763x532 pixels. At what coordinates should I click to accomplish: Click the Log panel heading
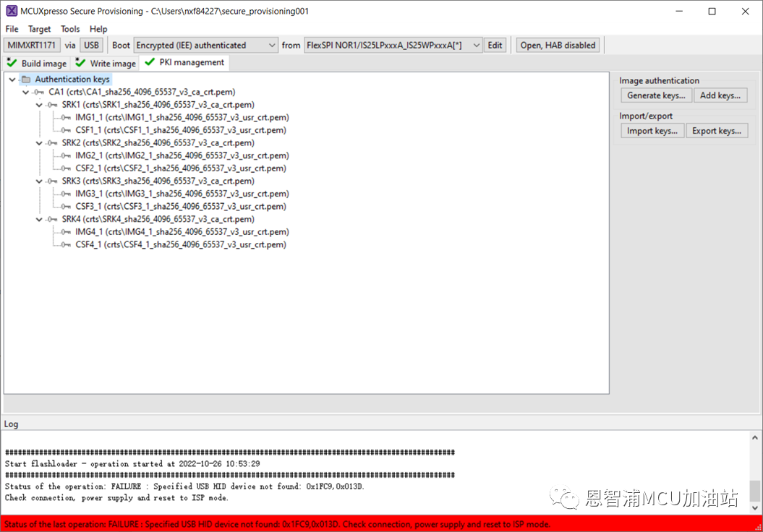(x=11, y=424)
